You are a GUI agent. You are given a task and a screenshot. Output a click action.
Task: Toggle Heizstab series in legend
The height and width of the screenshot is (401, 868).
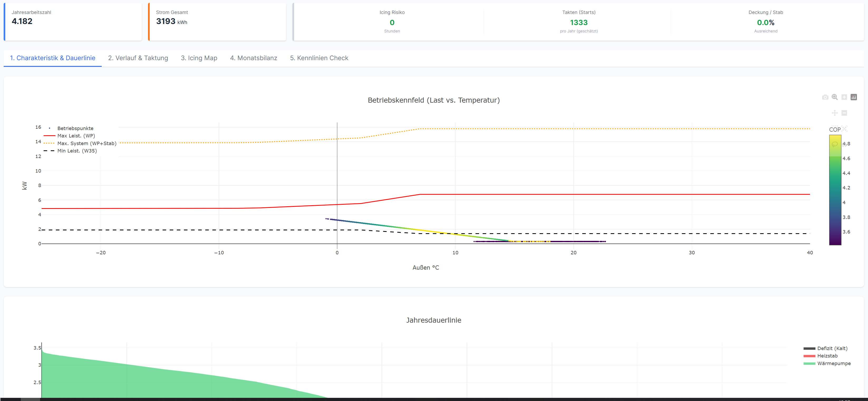coord(827,356)
